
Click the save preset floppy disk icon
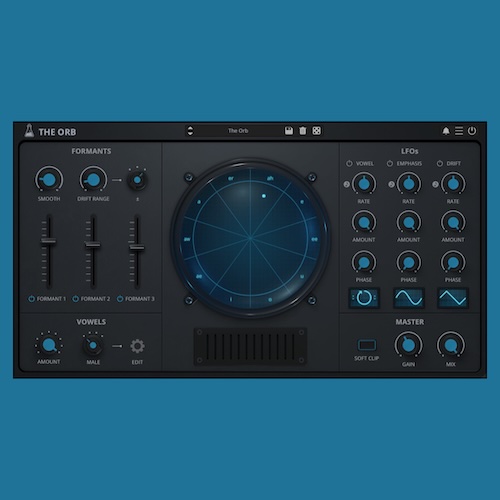click(x=289, y=131)
